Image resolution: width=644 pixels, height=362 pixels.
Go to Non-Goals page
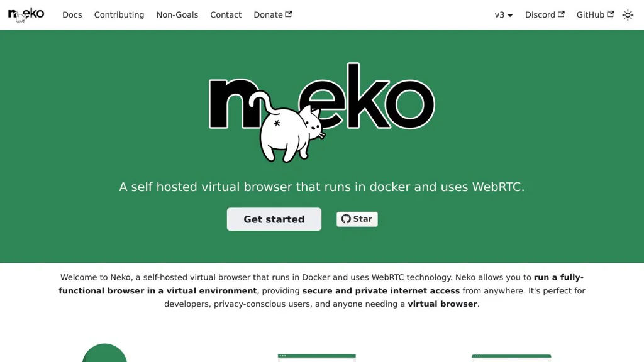(x=177, y=15)
